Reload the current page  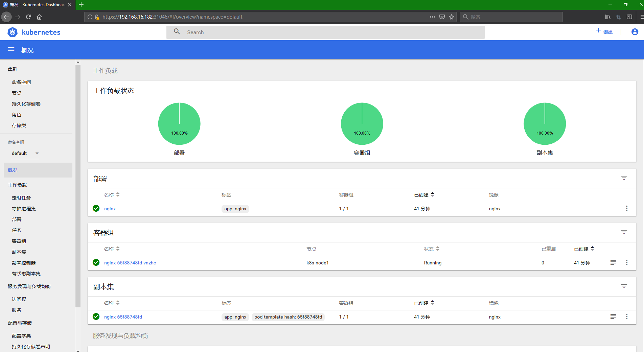[28, 17]
